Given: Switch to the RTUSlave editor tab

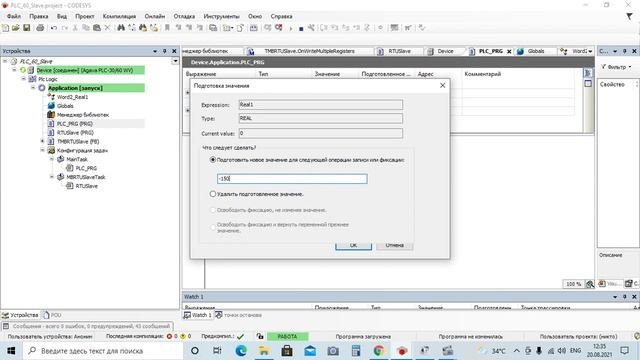Looking at the screenshot, I should pos(395,51).
